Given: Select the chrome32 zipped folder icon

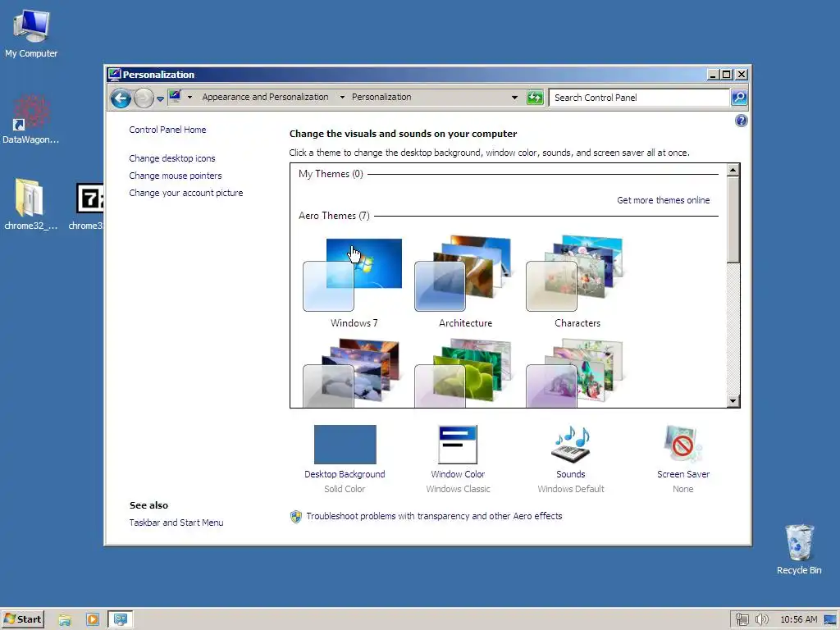Looking at the screenshot, I should pos(30,204).
